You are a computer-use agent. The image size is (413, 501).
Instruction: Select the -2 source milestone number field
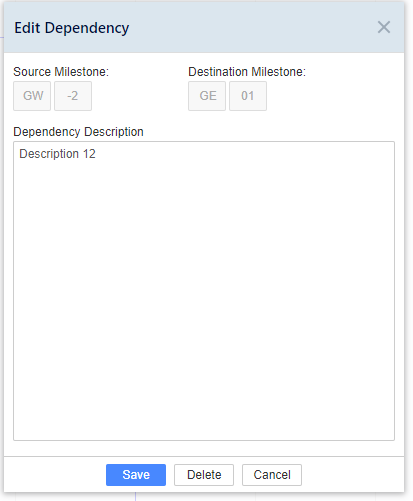tap(73, 96)
